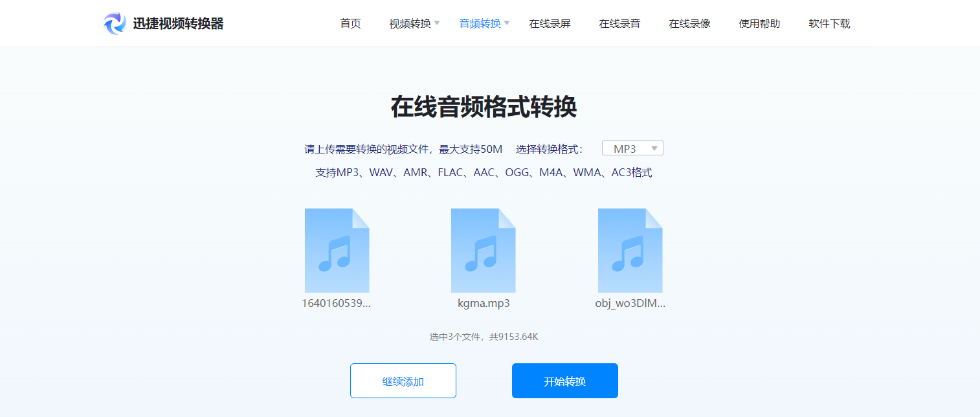Switch to the 首页 tab

point(350,23)
